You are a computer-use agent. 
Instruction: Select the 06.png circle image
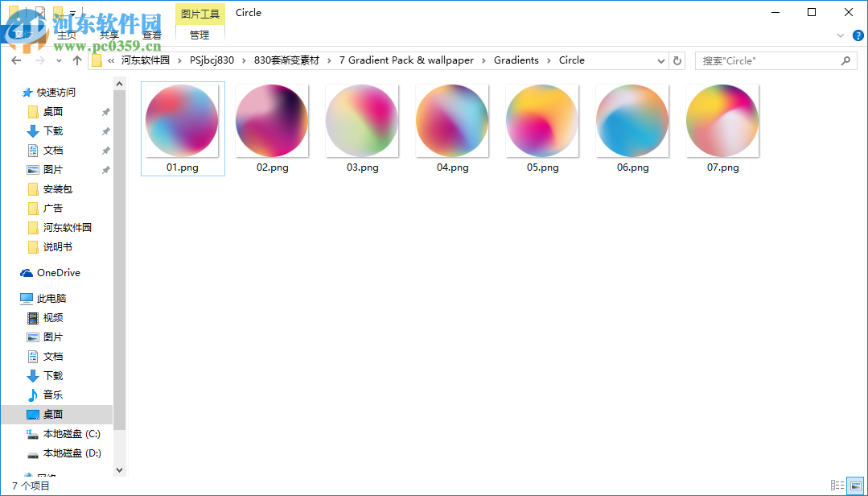coord(633,121)
